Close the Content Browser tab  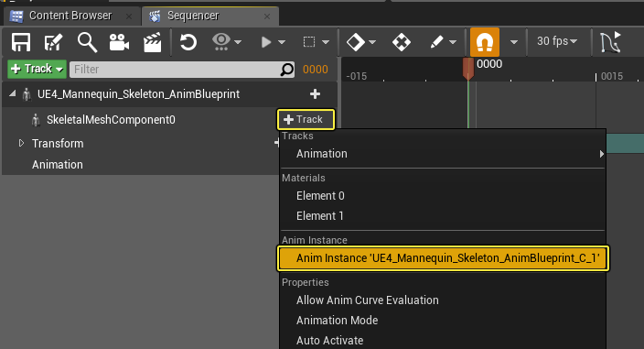click(129, 16)
